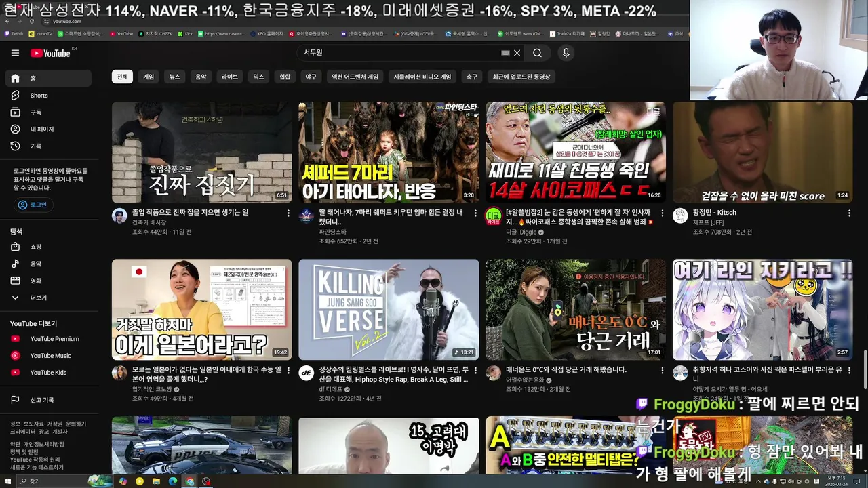Select the 라이브 filter chip
The width and height of the screenshot is (868, 488).
tap(230, 77)
